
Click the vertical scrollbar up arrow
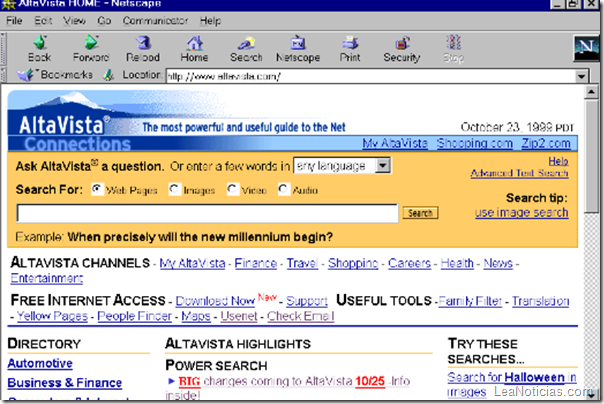pyautogui.click(x=591, y=92)
